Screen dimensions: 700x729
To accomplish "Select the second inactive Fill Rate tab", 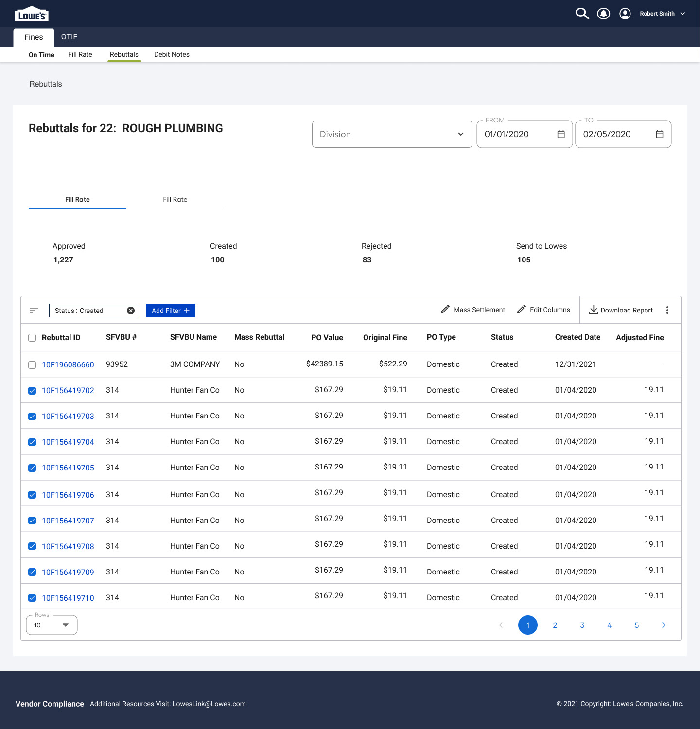I will pyautogui.click(x=175, y=199).
